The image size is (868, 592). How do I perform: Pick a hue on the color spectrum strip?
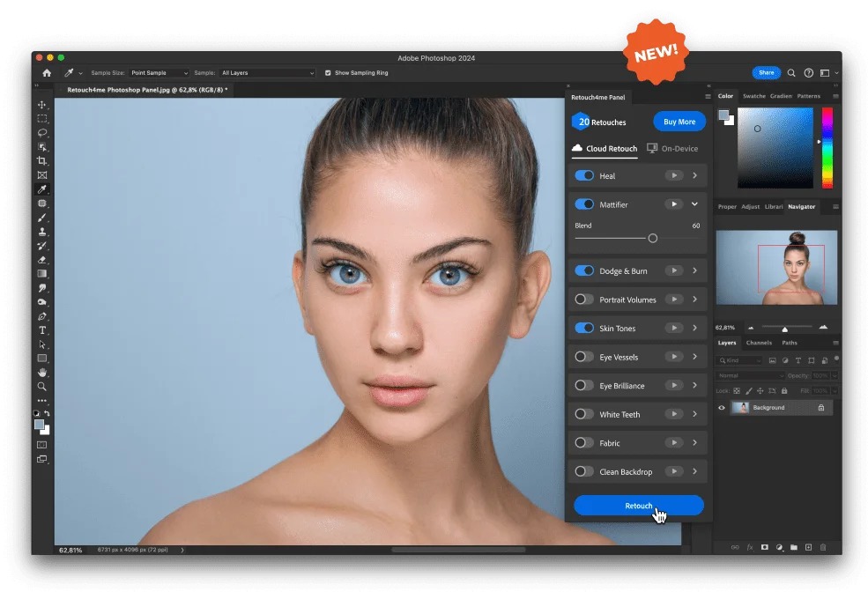click(827, 148)
